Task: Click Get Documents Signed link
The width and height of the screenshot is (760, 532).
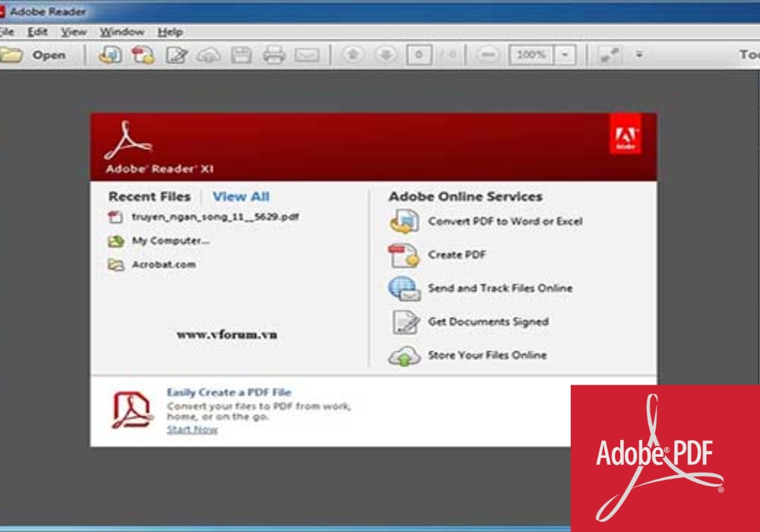Action: click(x=488, y=321)
